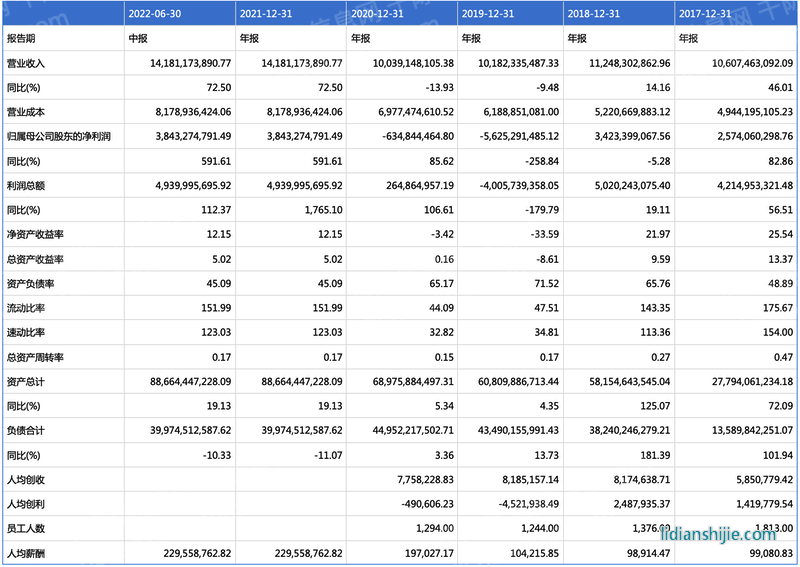Select the 营业成本 row label
The width and height of the screenshot is (800, 567).
coord(26,112)
